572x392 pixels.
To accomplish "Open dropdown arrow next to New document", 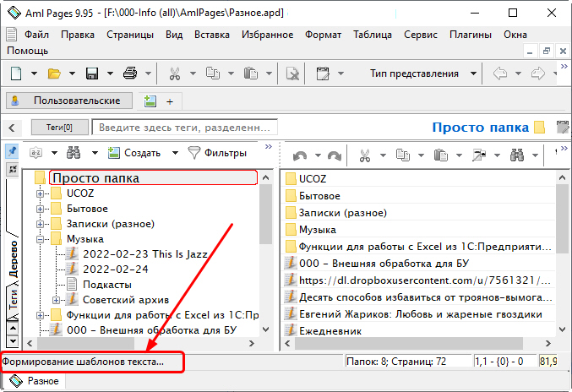I will tap(34, 73).
